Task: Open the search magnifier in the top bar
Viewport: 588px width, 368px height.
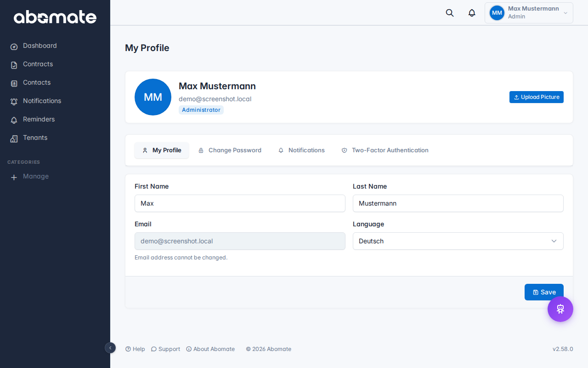Action: [x=449, y=12]
